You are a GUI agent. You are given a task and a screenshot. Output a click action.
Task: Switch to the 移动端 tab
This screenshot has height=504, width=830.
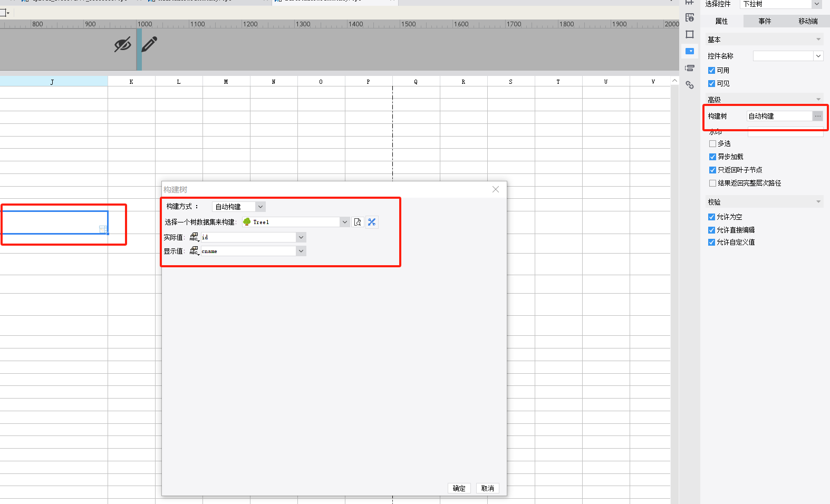click(808, 21)
